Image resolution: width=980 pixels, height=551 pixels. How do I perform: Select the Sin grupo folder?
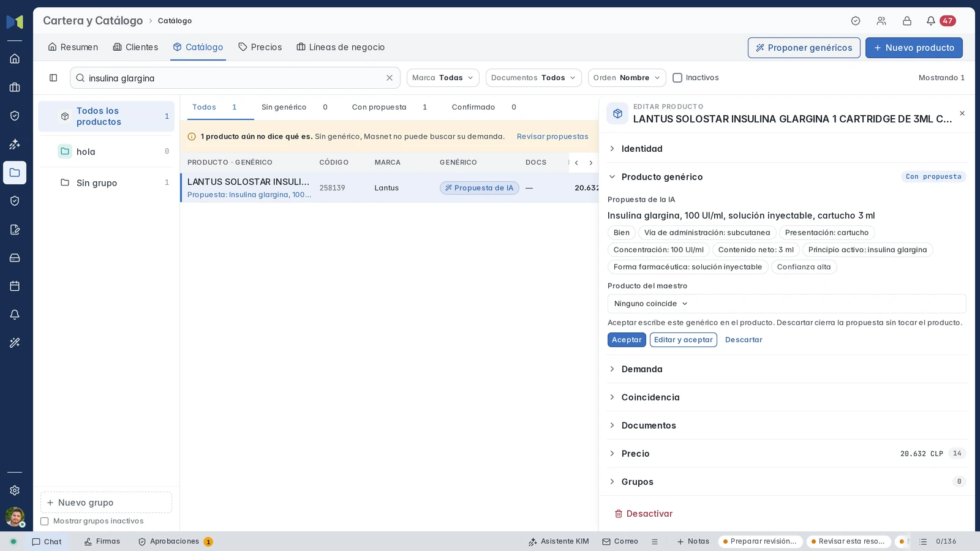click(x=107, y=183)
